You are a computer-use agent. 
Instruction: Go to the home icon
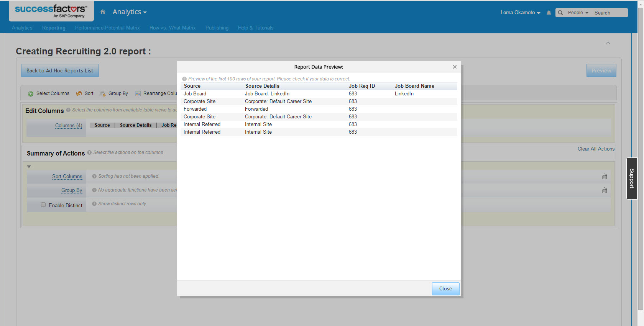click(x=103, y=12)
